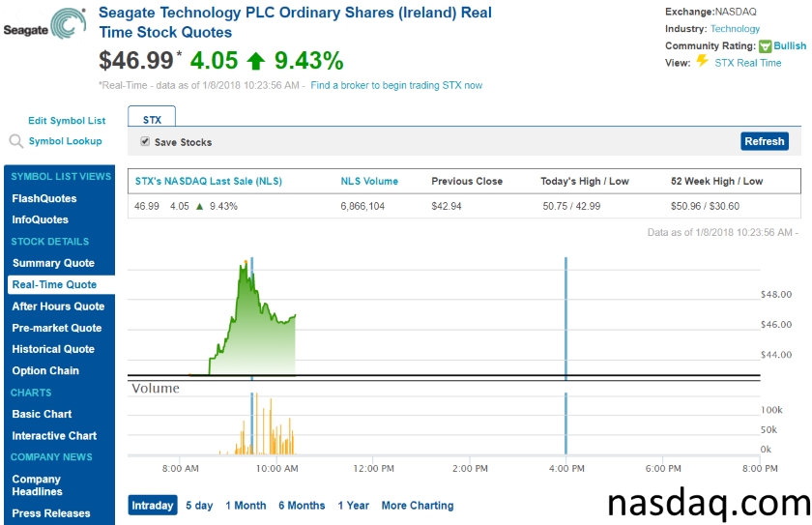Image resolution: width=812 pixels, height=525 pixels.
Task: Click the large $46.99 price
Action: tap(136, 61)
